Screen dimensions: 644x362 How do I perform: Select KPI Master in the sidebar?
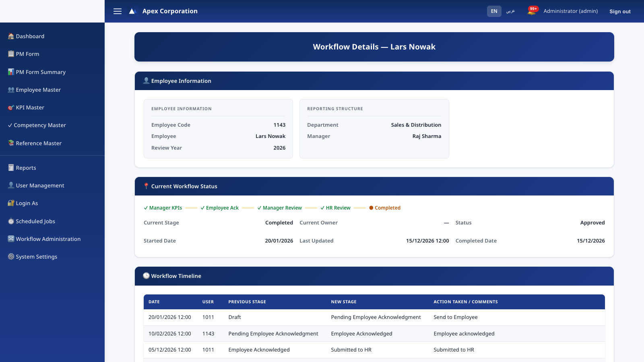(52, 107)
